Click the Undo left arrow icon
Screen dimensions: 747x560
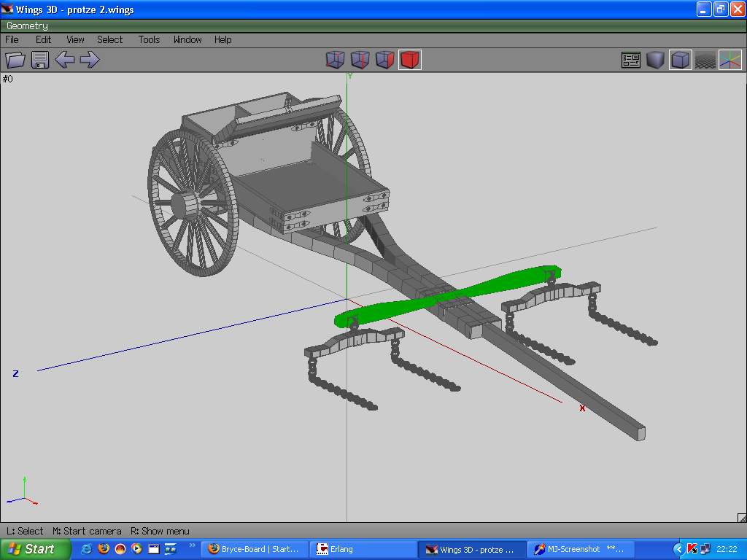65,60
